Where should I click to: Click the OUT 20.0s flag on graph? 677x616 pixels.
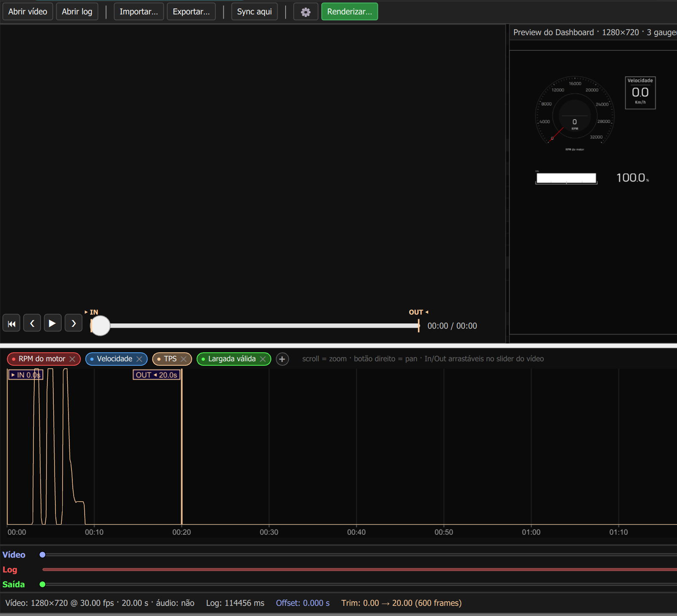pos(157,375)
